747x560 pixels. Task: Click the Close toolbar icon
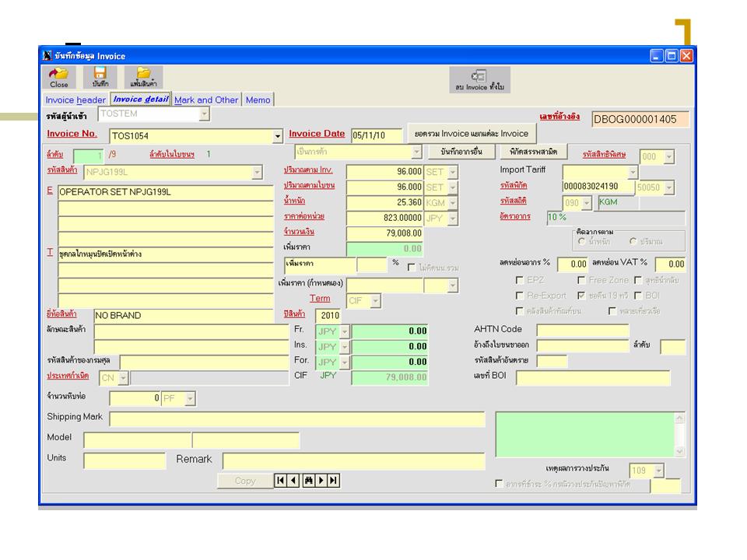click(x=59, y=76)
